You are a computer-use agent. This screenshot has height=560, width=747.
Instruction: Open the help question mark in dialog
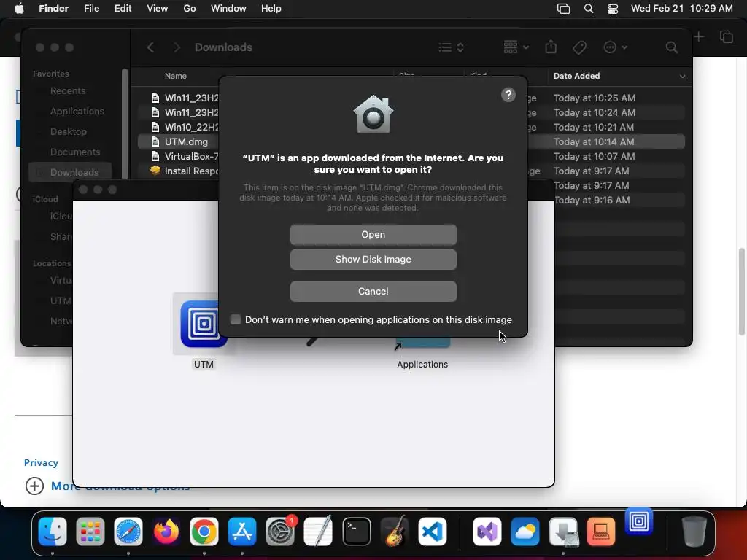pos(508,95)
